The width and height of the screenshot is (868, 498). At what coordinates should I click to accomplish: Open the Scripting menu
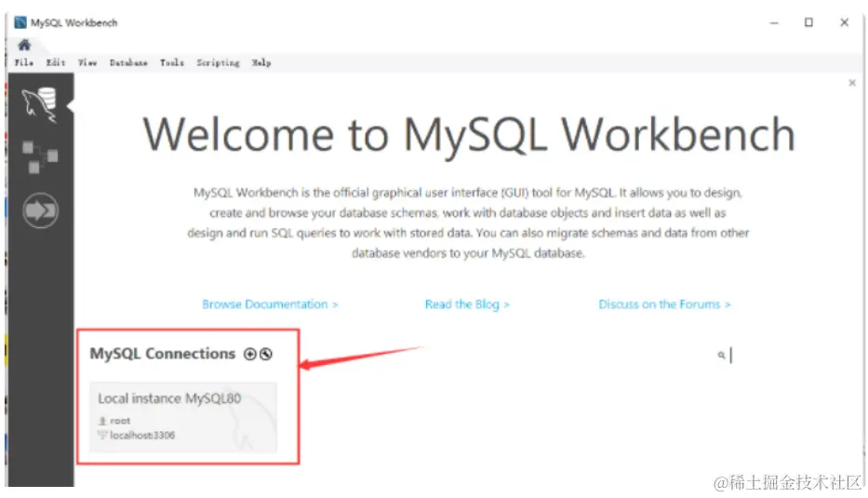pyautogui.click(x=218, y=63)
